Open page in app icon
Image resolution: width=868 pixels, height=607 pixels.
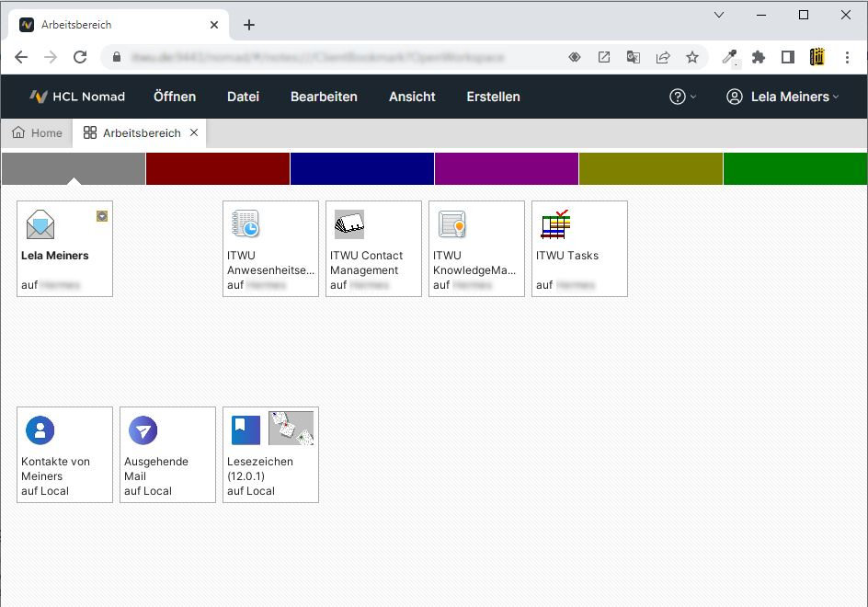[x=604, y=57]
